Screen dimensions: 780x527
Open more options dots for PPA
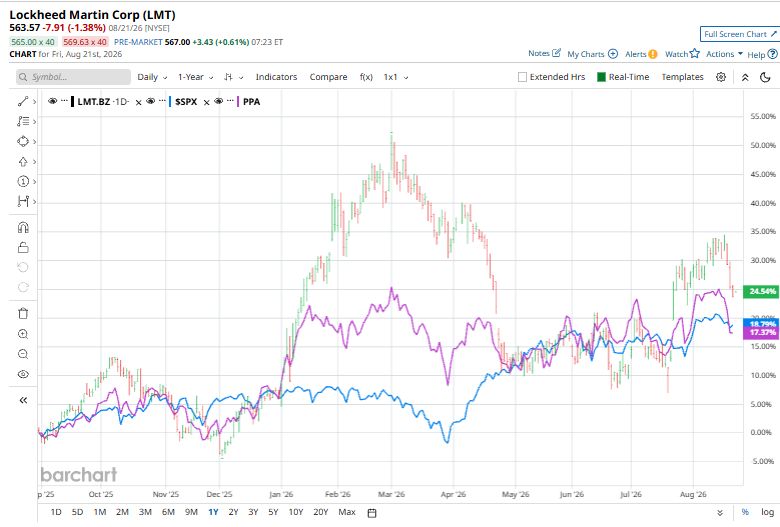coord(230,101)
